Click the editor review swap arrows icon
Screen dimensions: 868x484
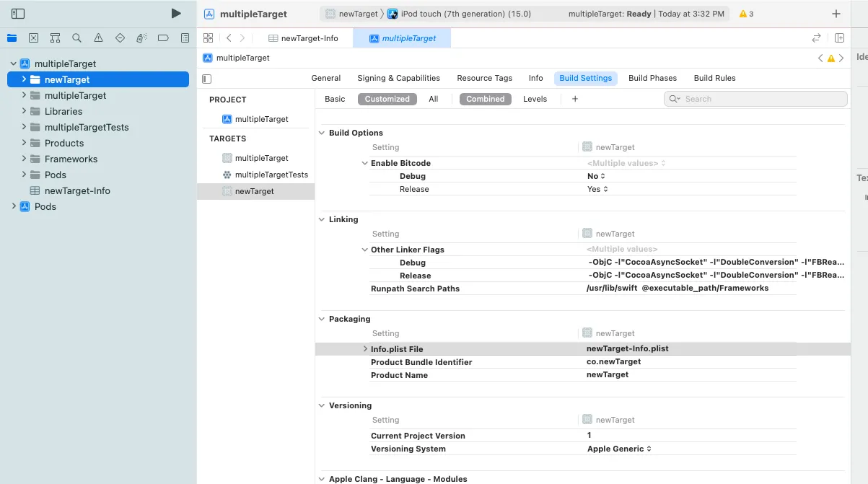[x=816, y=38]
